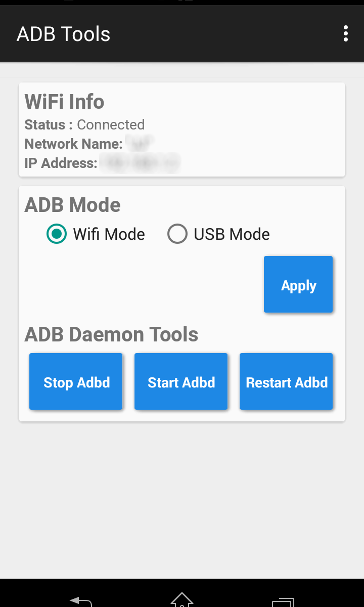This screenshot has height=607, width=364.
Task: Select the USB Mode radio button
Action: (177, 234)
